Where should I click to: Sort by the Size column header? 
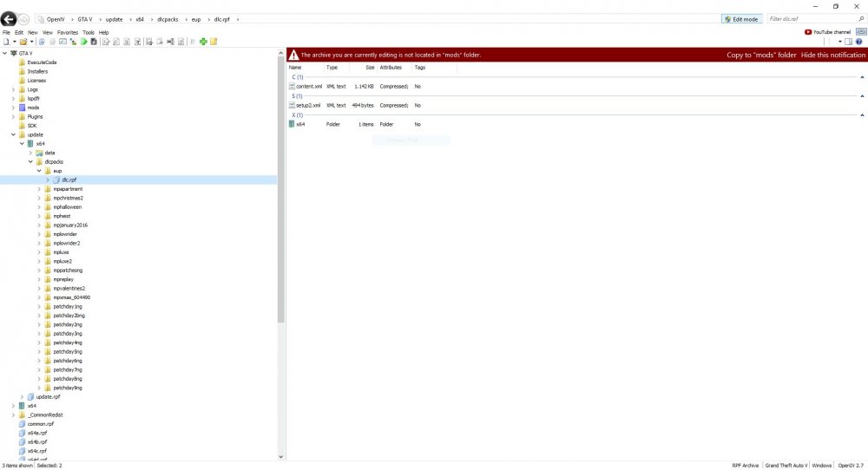coord(363,68)
